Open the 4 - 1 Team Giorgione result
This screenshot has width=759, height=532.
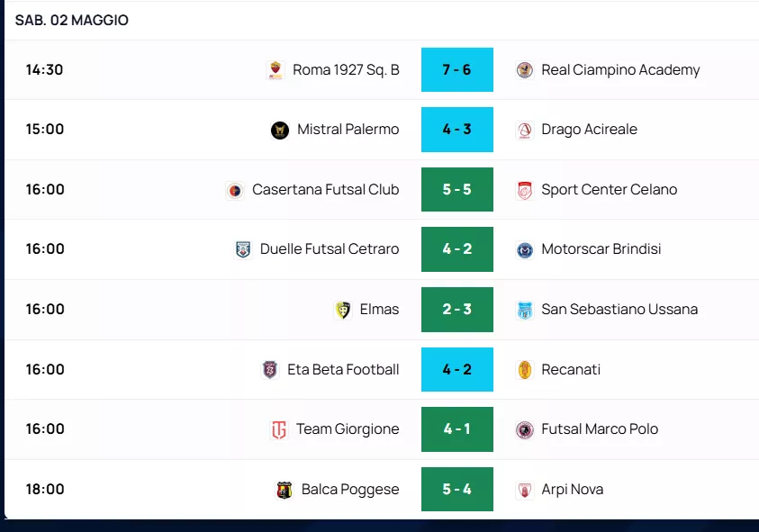[457, 428]
